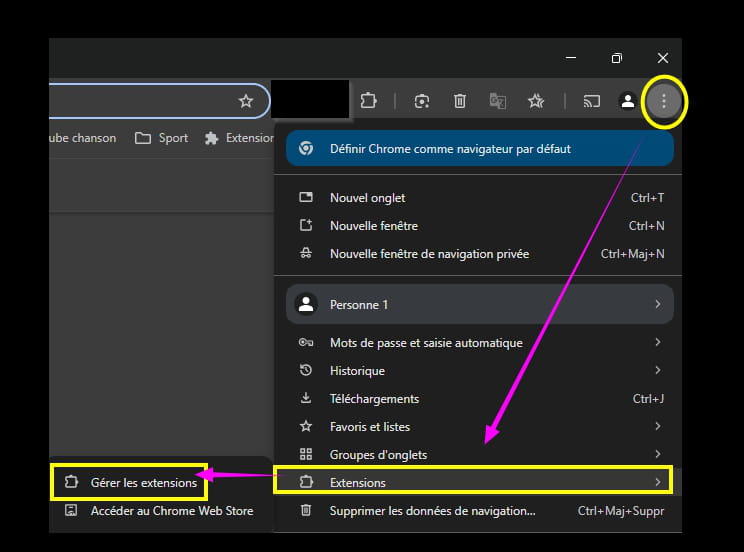Click the star icon beside Favoris et listes

306,426
